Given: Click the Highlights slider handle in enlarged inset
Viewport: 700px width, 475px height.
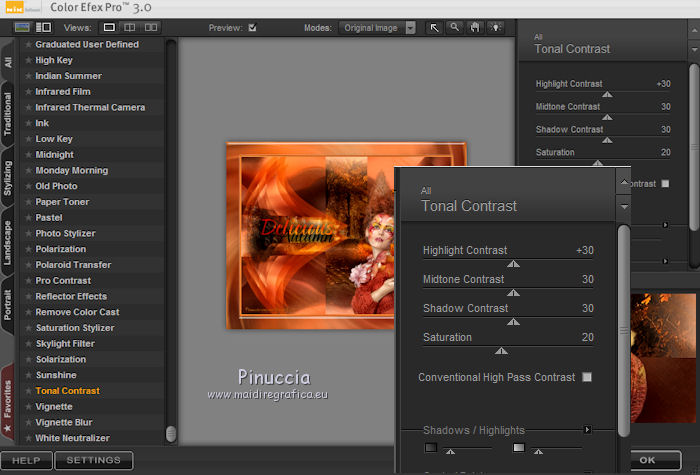Looking at the screenshot, I should pyautogui.click(x=538, y=452).
